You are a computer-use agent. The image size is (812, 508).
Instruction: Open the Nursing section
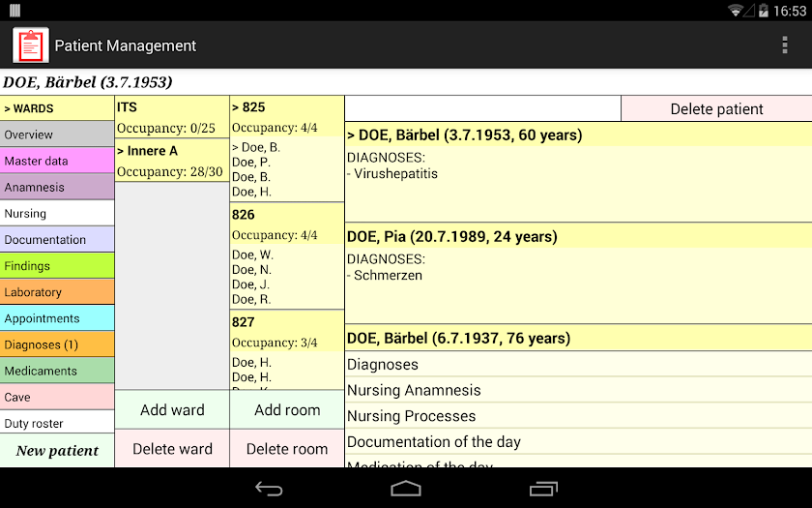[x=57, y=214]
